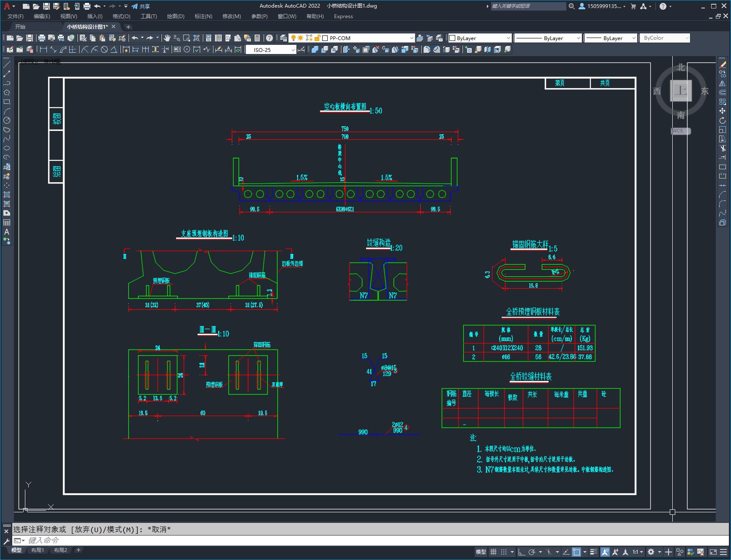The image size is (731, 560).
Task: Select the Arc Length dimension tool
Action: 63,50
